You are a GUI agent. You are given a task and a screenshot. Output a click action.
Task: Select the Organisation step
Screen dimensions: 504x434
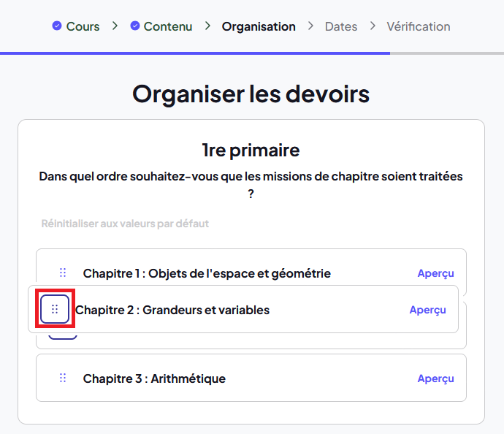click(x=259, y=26)
